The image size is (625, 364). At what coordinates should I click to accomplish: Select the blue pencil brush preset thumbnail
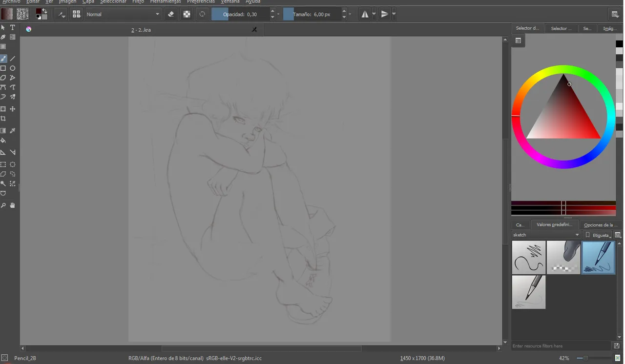tap(598, 257)
